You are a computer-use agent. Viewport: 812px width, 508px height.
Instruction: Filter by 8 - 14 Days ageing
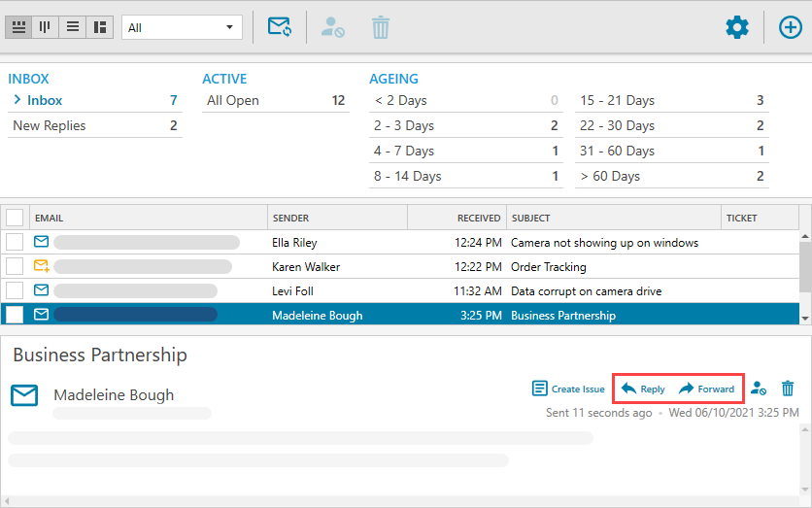[465, 177]
